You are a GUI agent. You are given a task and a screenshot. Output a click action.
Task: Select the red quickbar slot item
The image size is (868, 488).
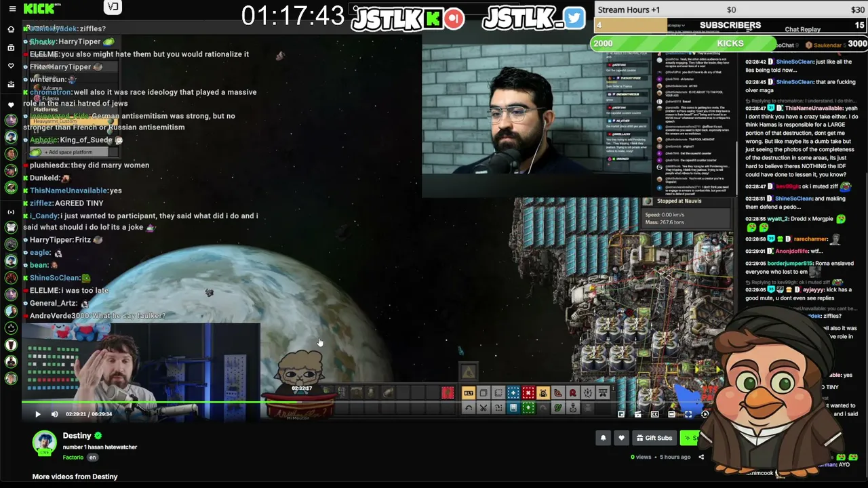[447, 393]
